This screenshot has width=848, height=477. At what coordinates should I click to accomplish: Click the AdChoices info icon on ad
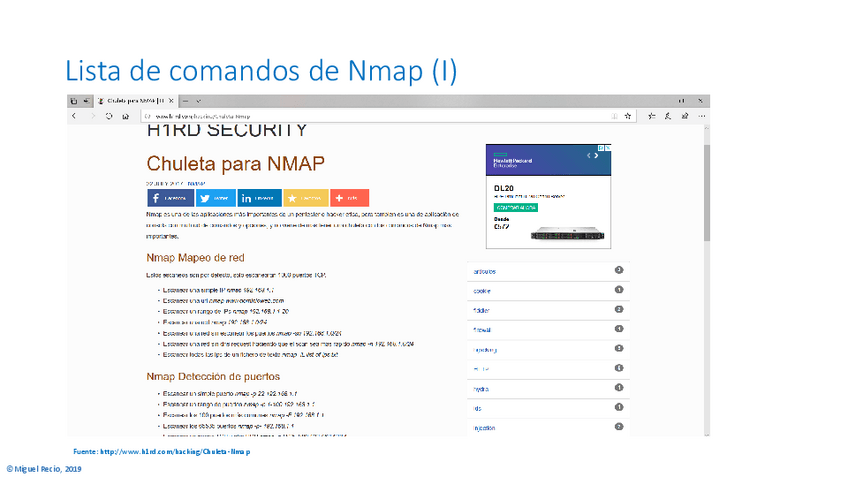(x=601, y=148)
